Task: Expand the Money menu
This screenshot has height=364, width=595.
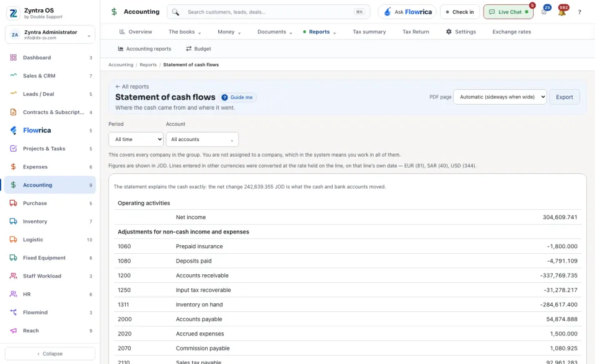Action: pyautogui.click(x=229, y=32)
